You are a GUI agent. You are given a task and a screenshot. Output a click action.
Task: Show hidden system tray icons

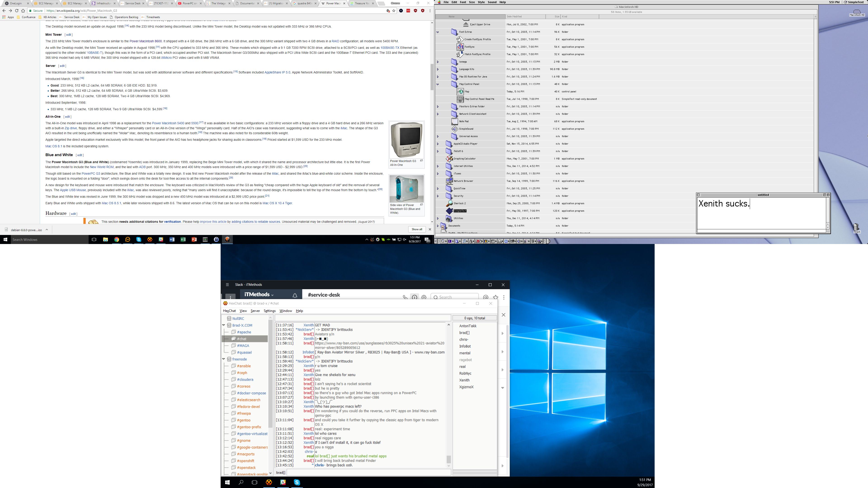click(x=367, y=239)
